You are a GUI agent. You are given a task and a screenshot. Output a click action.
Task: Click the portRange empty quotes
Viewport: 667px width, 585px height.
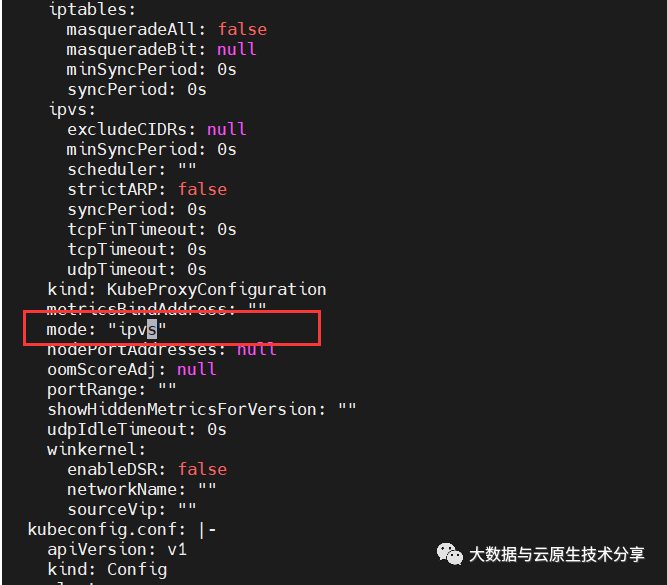pyautogui.click(x=167, y=389)
